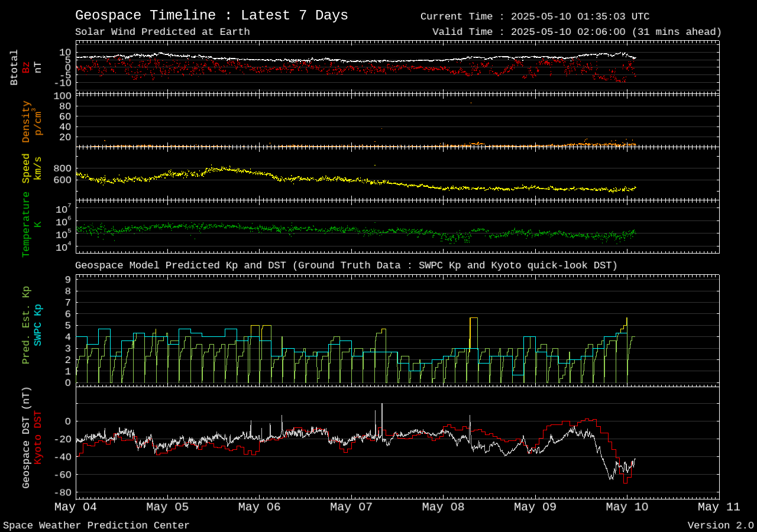Click the nT unit label beside Bz
This screenshot has height=532, width=757.
tap(38, 67)
